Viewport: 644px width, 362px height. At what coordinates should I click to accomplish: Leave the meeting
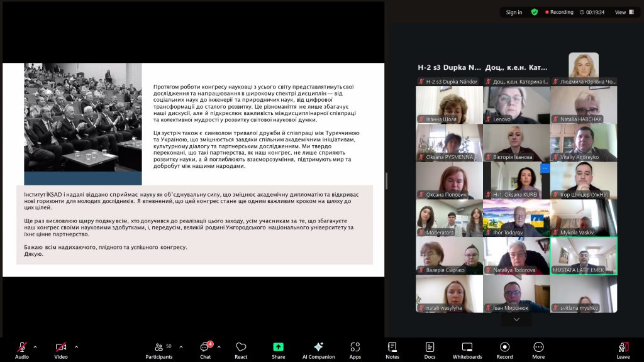(623, 349)
